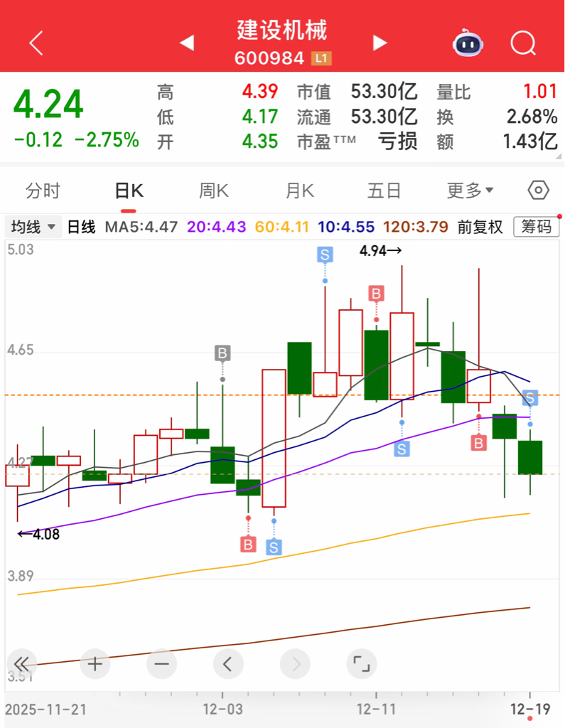Switch to 分时 intraday tab
Viewport: 565px width, 728px height.
click(x=43, y=191)
